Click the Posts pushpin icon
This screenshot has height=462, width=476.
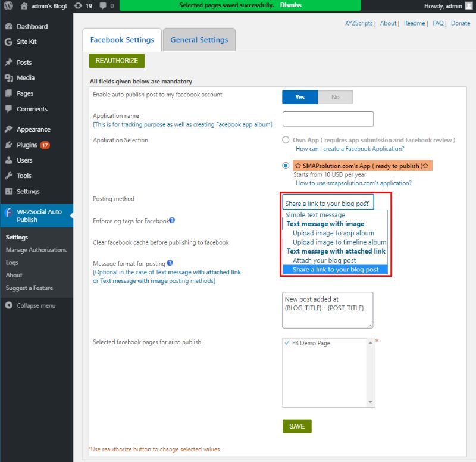click(x=9, y=63)
